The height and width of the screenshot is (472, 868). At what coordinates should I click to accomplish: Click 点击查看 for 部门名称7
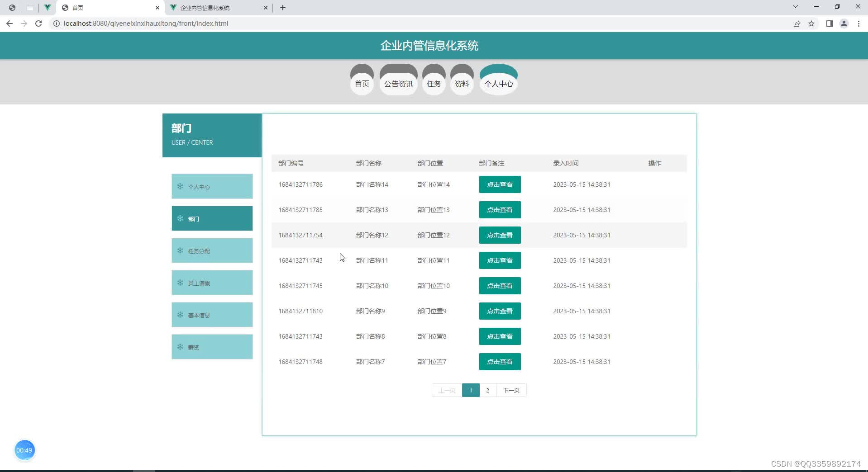(x=500, y=362)
